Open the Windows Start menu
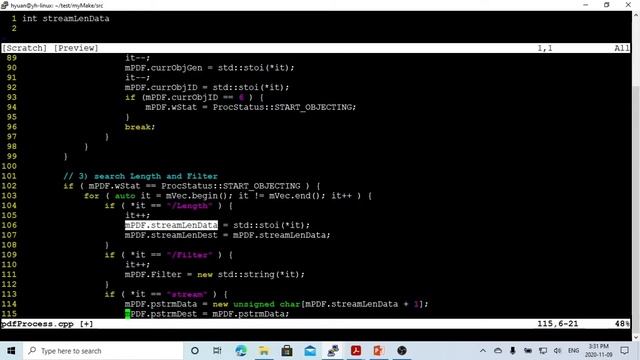The height and width of the screenshot is (360, 640). tap(11, 351)
